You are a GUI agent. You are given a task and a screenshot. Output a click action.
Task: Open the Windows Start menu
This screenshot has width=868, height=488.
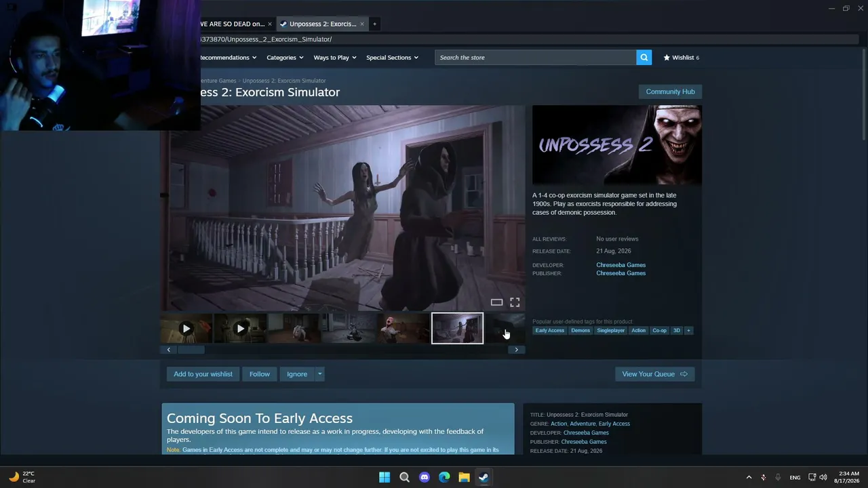coord(384,477)
